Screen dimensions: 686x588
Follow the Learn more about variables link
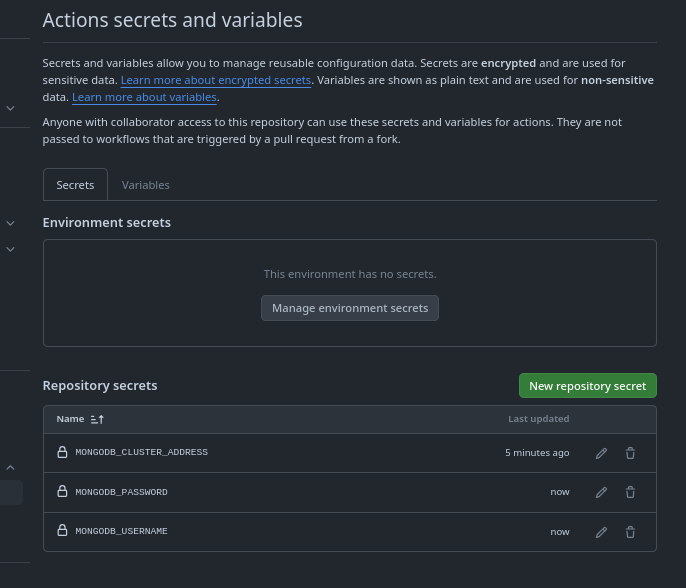pyautogui.click(x=144, y=97)
